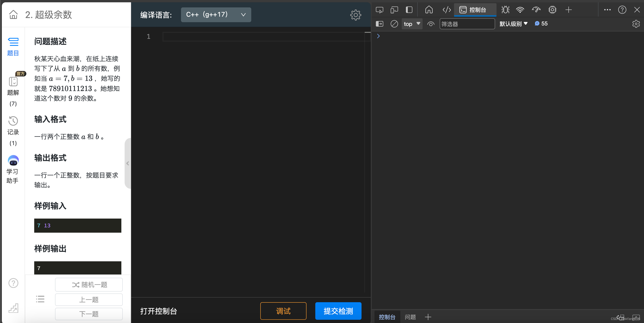Viewport: 644px width, 323px height.
Task: Click into the 筛选器 console filter field
Action: tap(467, 24)
